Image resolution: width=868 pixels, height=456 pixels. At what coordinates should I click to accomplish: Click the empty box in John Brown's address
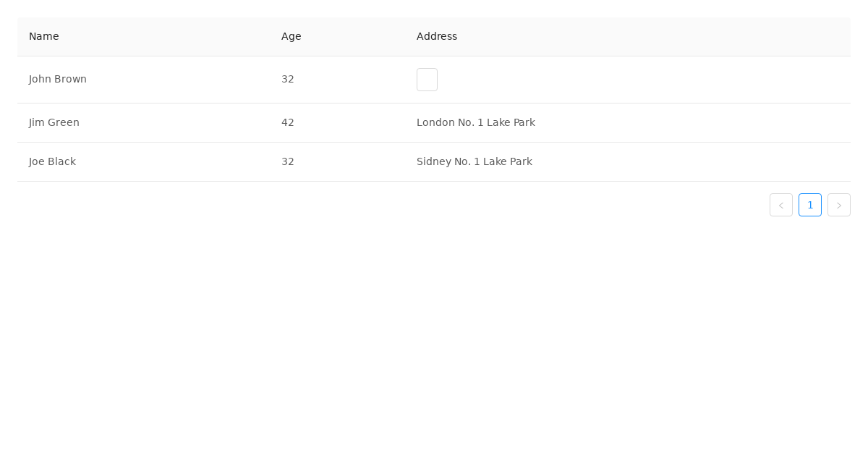(x=427, y=80)
